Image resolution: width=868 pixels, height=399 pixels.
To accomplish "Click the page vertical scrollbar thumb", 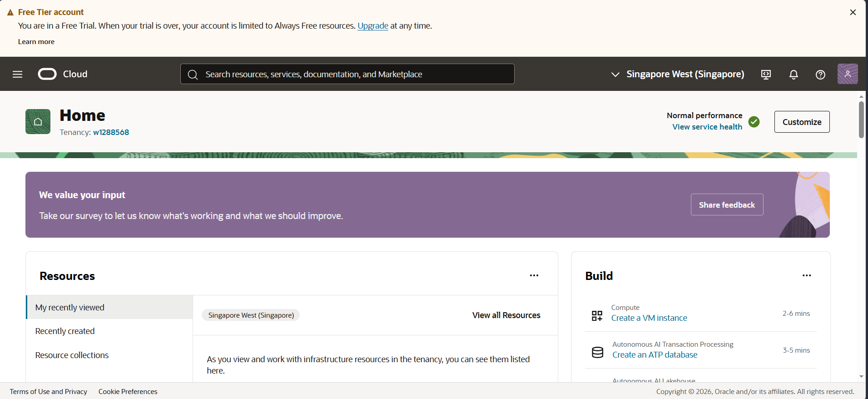I will [x=861, y=120].
